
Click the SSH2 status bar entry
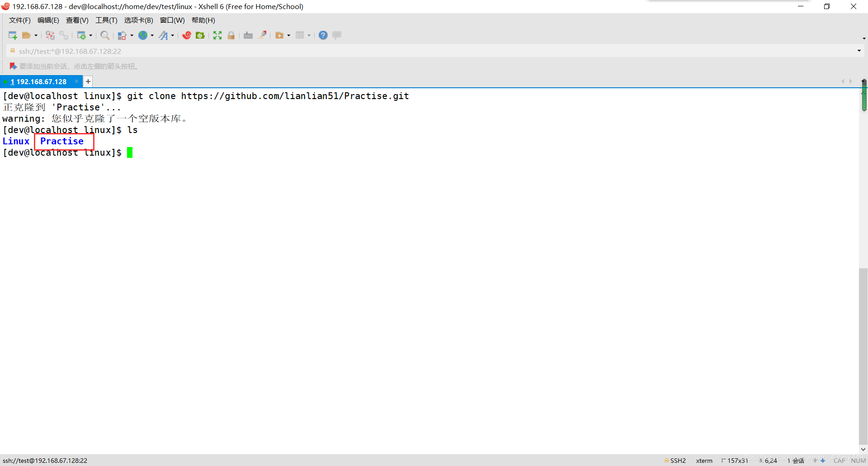[675, 461]
